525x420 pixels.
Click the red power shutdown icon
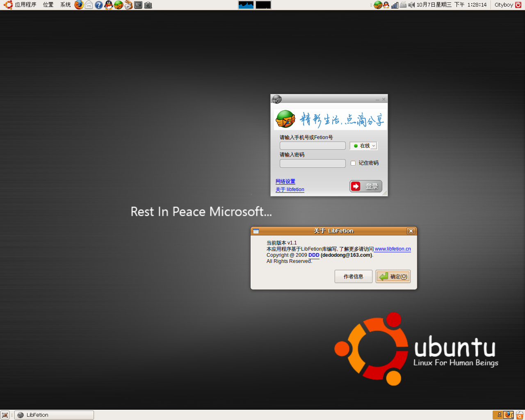(x=518, y=5)
